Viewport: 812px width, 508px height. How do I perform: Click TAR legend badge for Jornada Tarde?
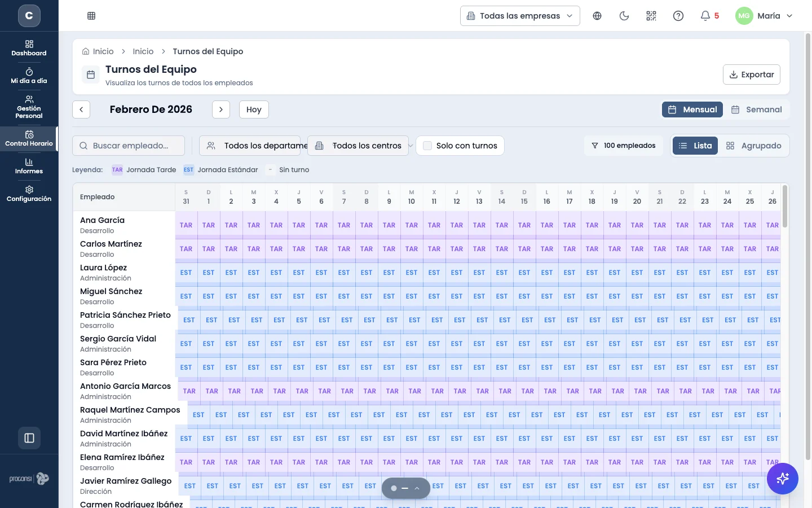click(117, 170)
